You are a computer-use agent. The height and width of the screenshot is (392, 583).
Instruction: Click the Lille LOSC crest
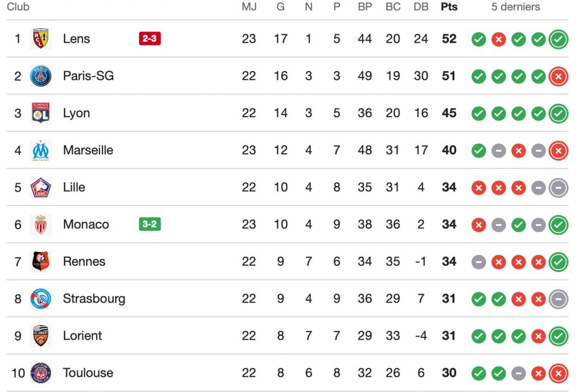(x=40, y=187)
